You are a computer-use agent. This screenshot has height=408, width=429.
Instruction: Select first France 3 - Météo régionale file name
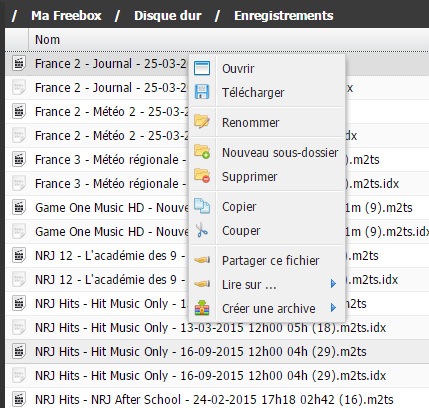click(112, 159)
